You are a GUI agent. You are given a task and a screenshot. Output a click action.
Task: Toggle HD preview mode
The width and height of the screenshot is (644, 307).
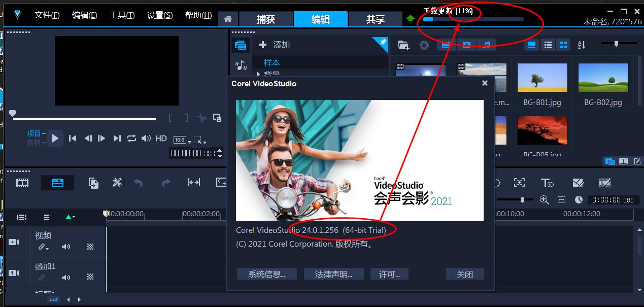click(x=161, y=138)
